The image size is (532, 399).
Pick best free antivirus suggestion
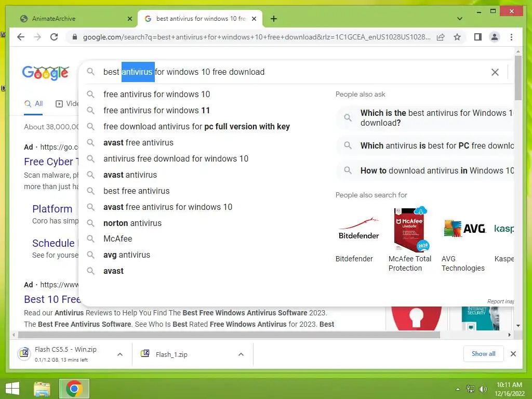[137, 191]
